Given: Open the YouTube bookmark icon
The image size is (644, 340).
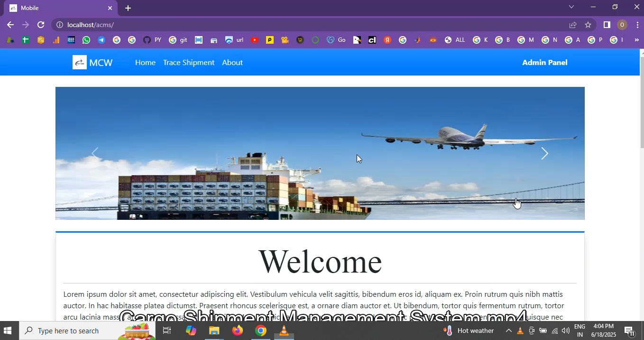Looking at the screenshot, I should 255,40.
